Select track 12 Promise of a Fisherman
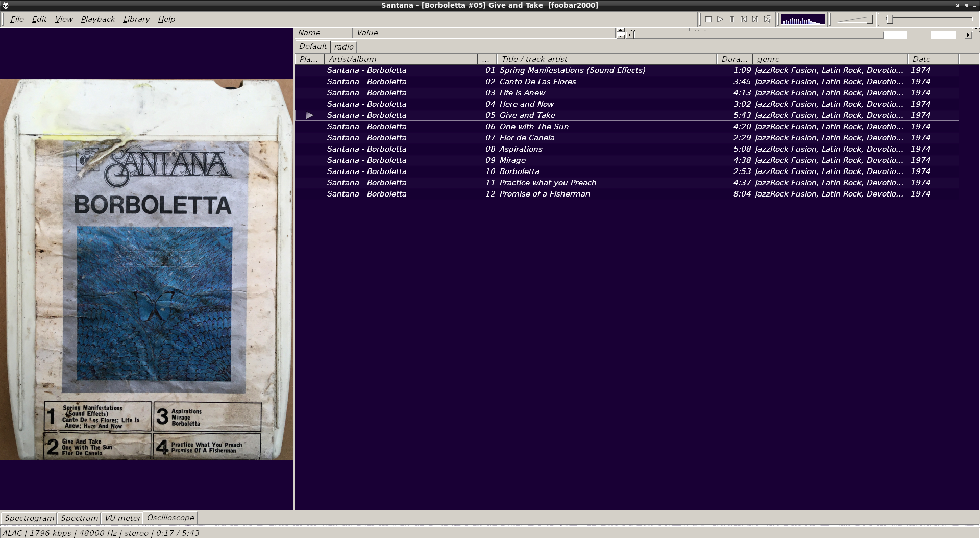Viewport: 980px width, 539px height. (x=627, y=194)
